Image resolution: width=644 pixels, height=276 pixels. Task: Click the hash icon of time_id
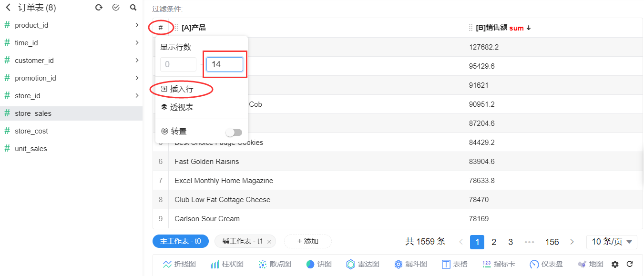7,42
